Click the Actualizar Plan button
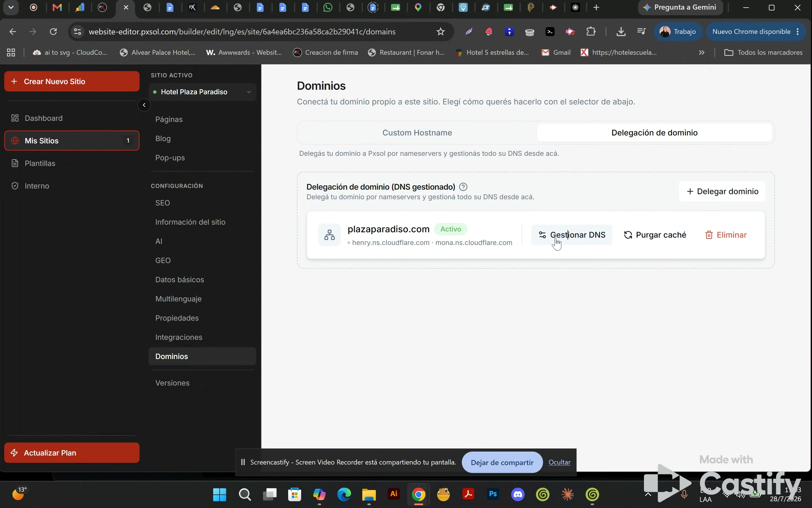Image resolution: width=812 pixels, height=508 pixels. pyautogui.click(x=72, y=453)
